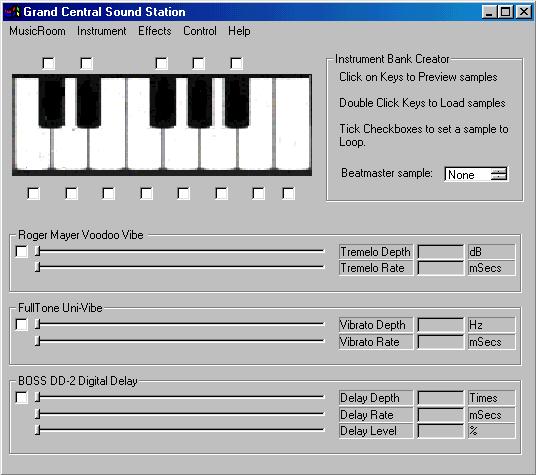Open the MusicRoom menu

[x=37, y=31]
